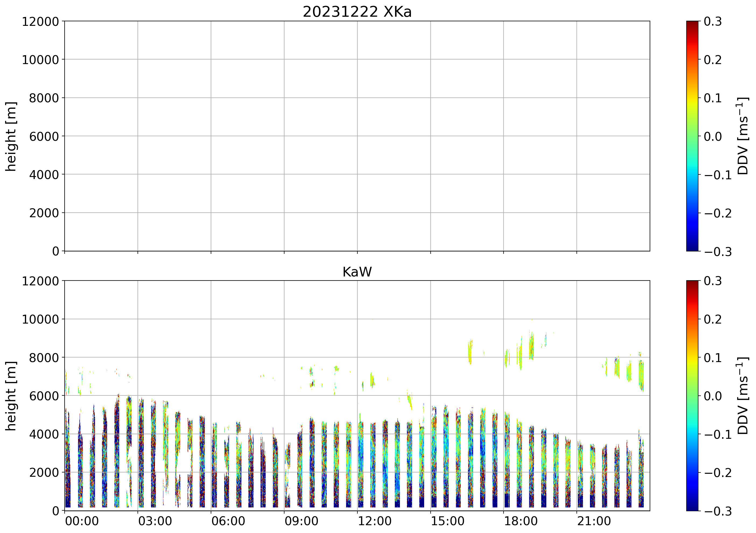Click the 03:00 time axis label
This screenshot has width=756, height=533.
155,521
